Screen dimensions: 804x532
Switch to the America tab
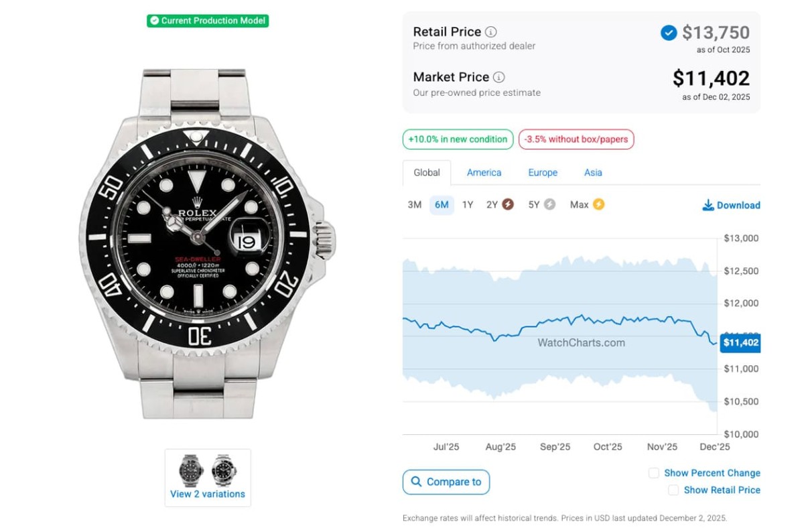(484, 173)
